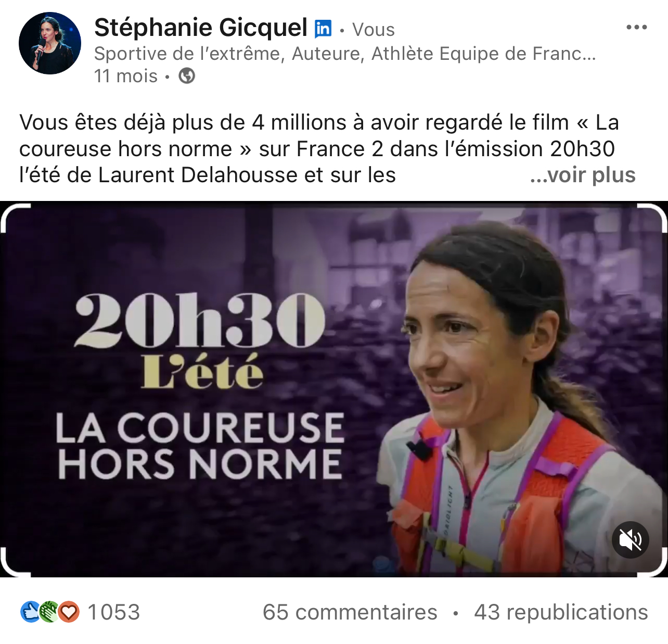Open the 65 commentaires link
Screen dimensions: 668x644
point(350,612)
